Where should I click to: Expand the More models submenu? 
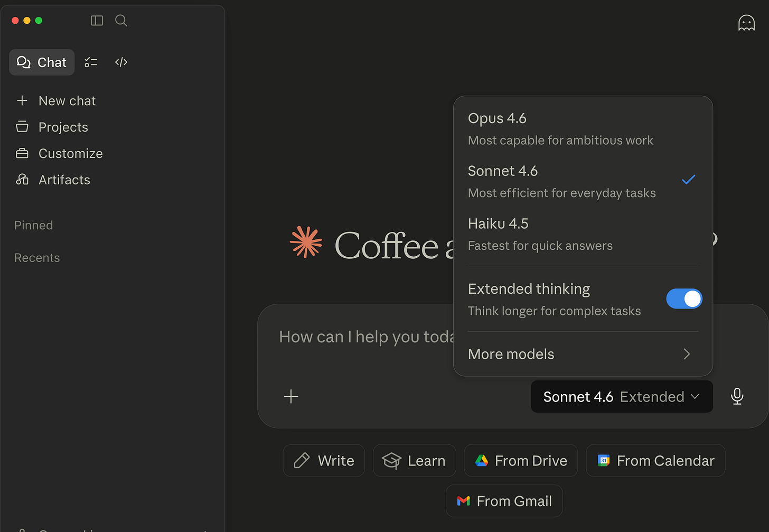click(583, 354)
